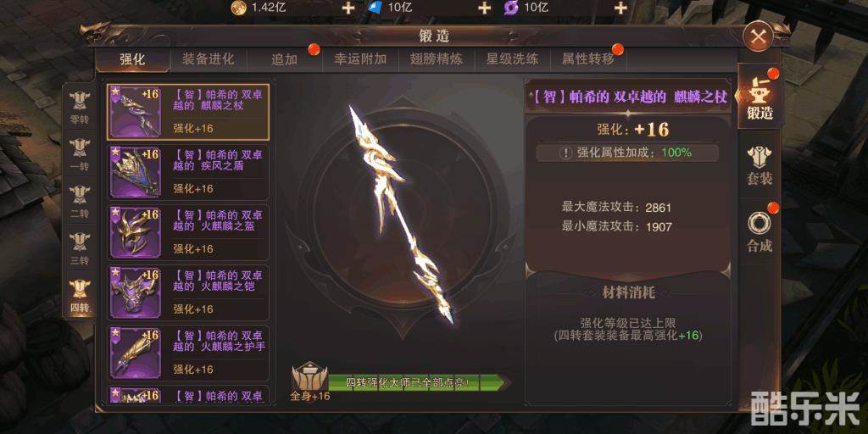
Task: Open the 属性转移 tab
Action: (x=588, y=60)
